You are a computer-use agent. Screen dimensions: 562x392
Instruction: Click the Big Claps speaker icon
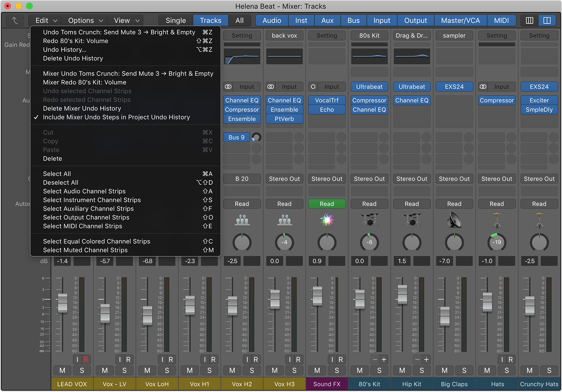click(454, 220)
